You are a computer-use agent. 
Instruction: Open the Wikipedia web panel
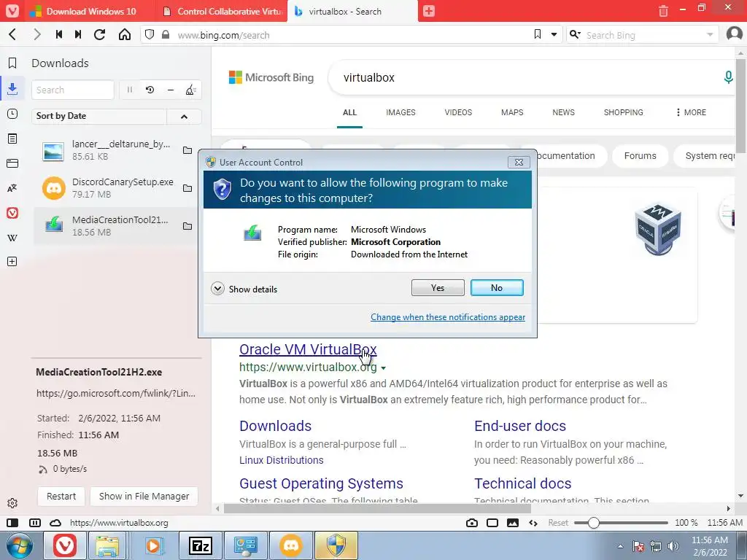[12, 238]
